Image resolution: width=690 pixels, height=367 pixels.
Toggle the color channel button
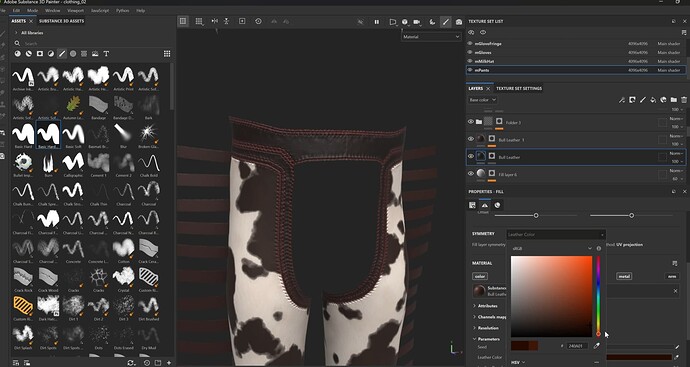pyautogui.click(x=480, y=276)
